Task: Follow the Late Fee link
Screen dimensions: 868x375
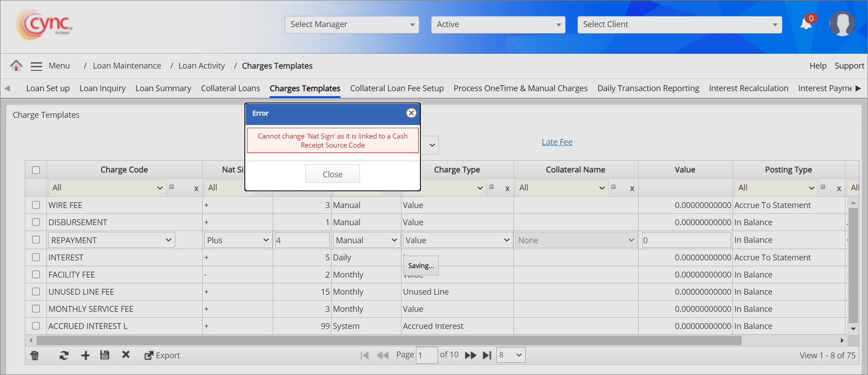Action: pos(557,142)
